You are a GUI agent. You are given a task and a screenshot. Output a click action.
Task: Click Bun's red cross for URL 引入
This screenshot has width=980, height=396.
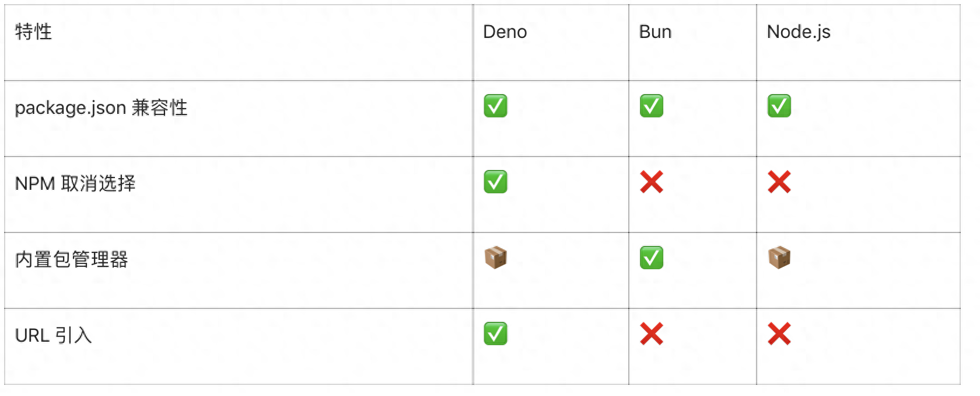651,334
